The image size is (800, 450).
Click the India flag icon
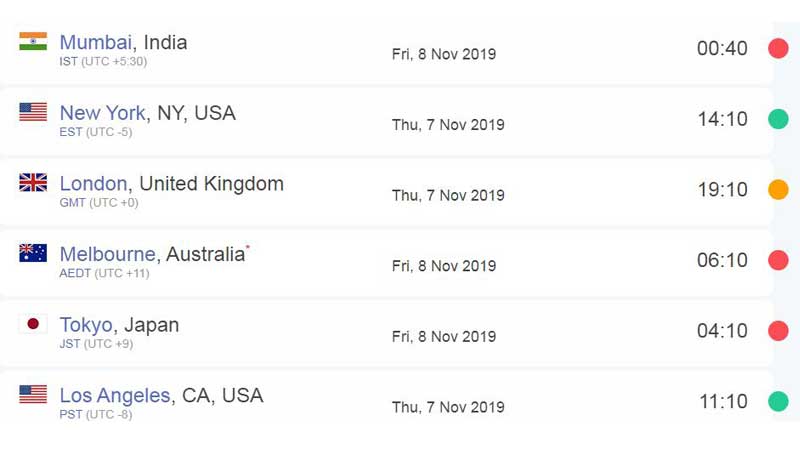(33, 41)
